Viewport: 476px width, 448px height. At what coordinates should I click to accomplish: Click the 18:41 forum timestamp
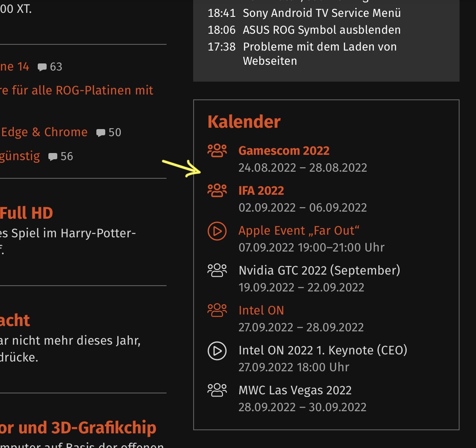click(222, 13)
